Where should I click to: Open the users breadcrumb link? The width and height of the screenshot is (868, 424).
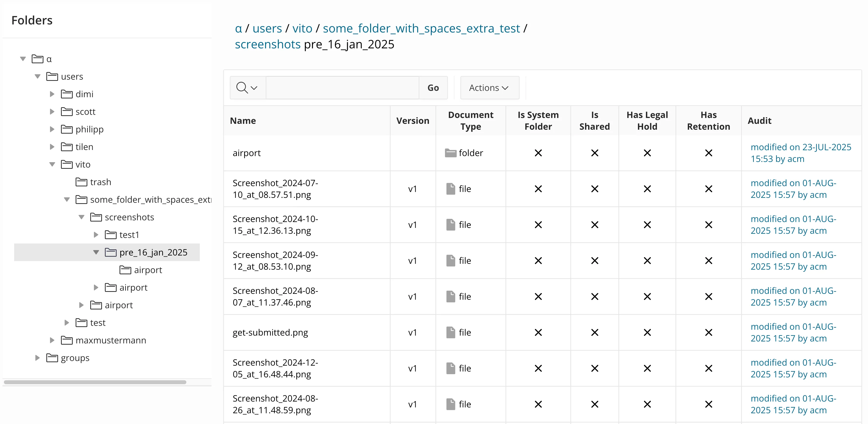tap(267, 28)
